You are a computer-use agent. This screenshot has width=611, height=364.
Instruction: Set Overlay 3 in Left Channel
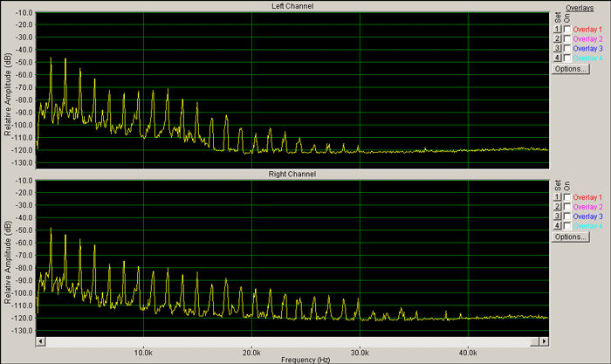tap(557, 48)
